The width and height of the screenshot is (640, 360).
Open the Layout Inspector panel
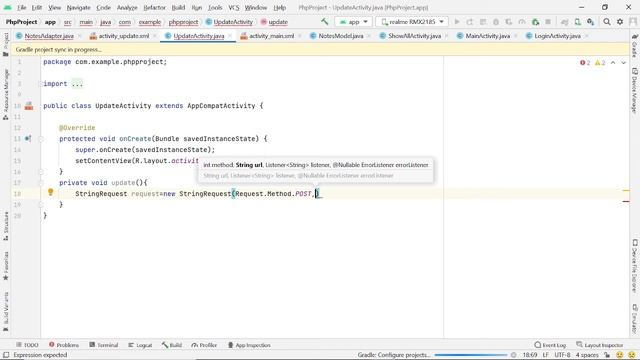[x=600, y=345]
